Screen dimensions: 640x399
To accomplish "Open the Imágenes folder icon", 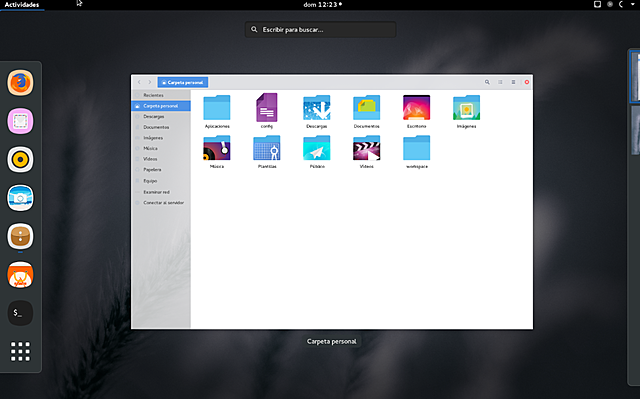I will point(466,107).
